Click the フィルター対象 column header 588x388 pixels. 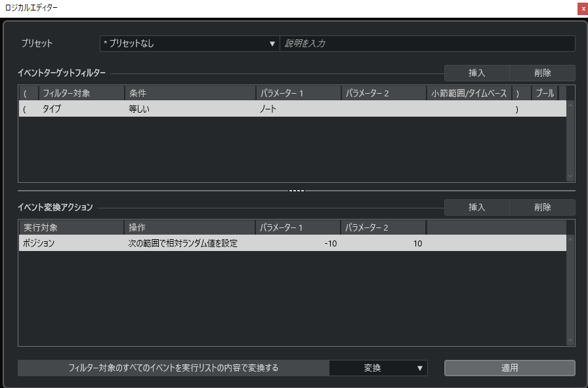click(81, 93)
